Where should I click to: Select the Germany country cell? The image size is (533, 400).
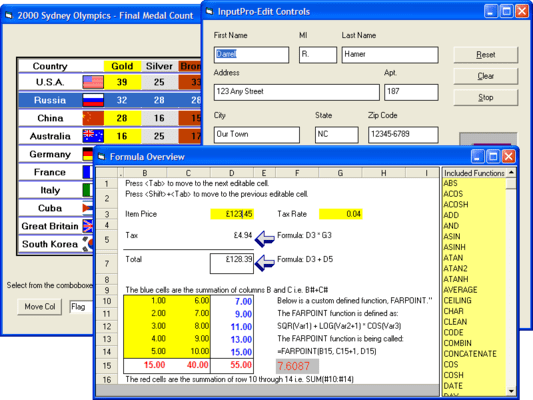(x=50, y=154)
